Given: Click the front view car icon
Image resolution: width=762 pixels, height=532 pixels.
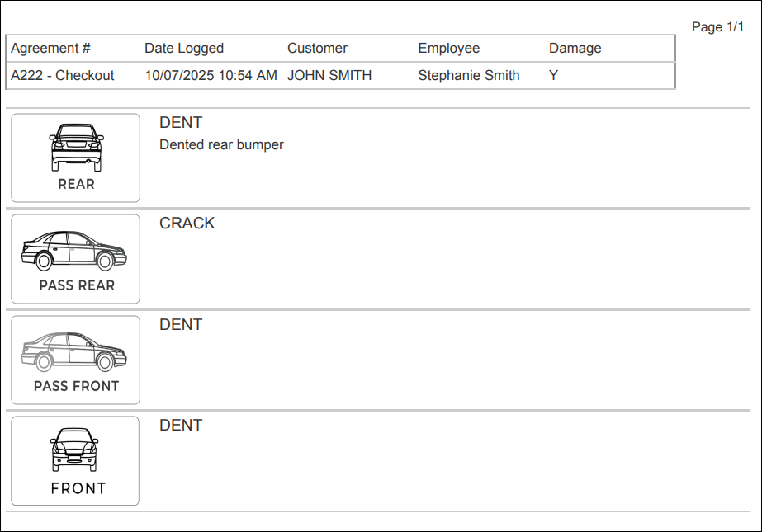Looking at the screenshot, I should [x=74, y=452].
